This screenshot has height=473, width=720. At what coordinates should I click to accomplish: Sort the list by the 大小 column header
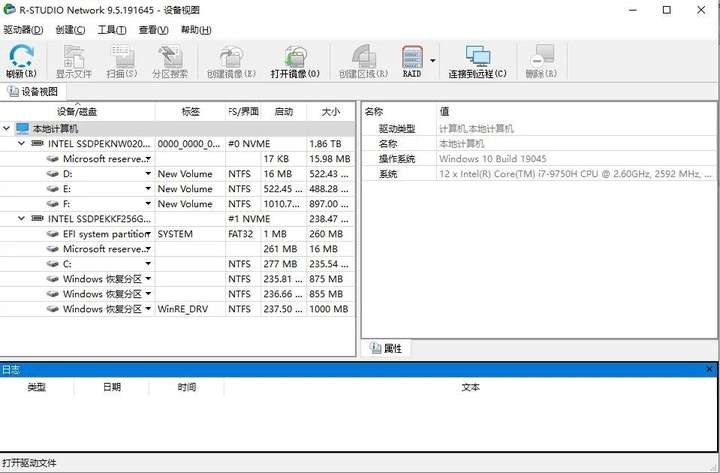pos(329,111)
